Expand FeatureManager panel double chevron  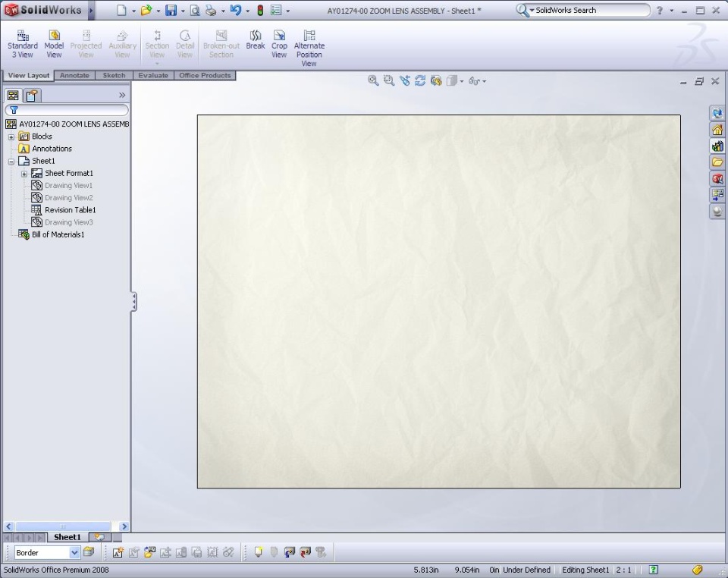pyautogui.click(x=122, y=95)
